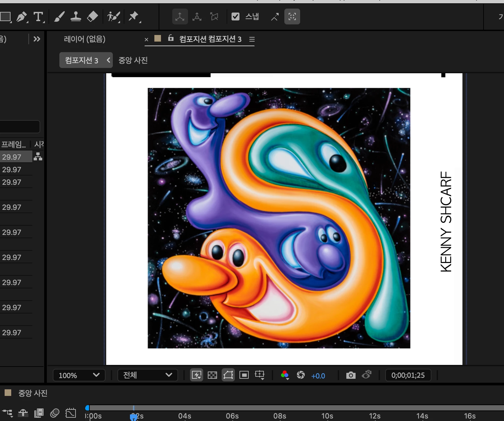
Task: Toggle the 스냅 snapping checkbox
Action: pyautogui.click(x=236, y=16)
